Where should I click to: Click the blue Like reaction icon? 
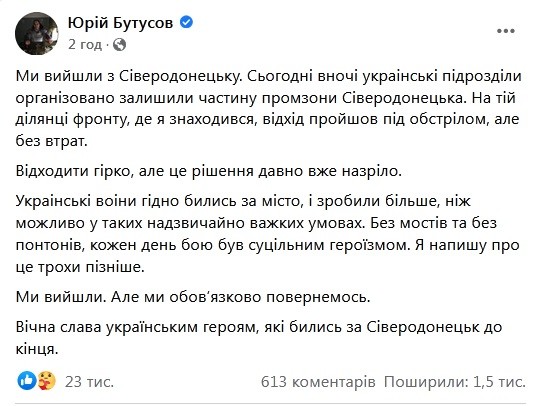pyautogui.click(x=27, y=381)
